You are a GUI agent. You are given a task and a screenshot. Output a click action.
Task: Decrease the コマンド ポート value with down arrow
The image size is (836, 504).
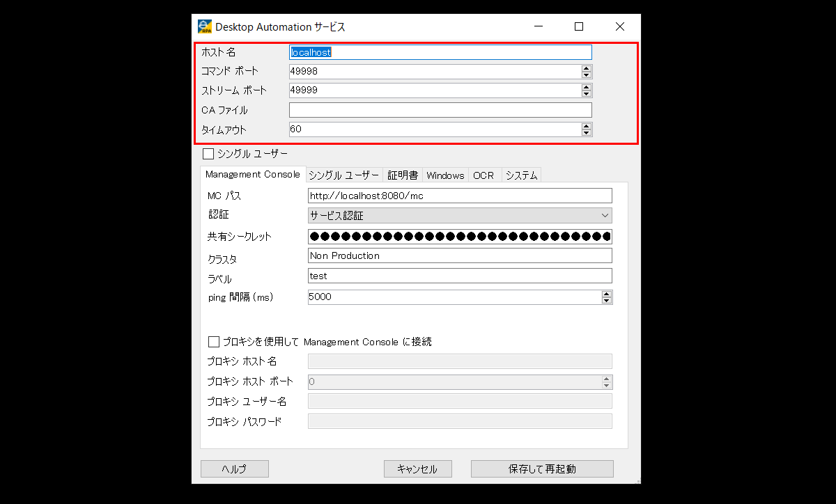coord(587,74)
